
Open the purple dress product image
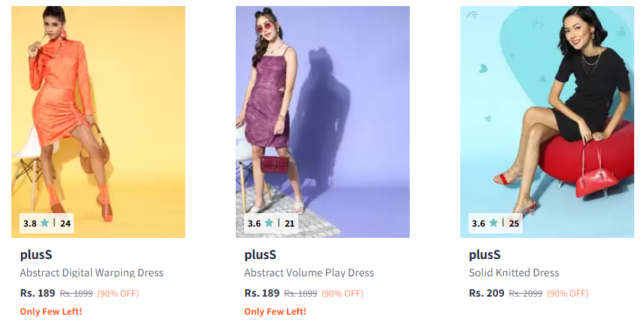click(x=322, y=122)
